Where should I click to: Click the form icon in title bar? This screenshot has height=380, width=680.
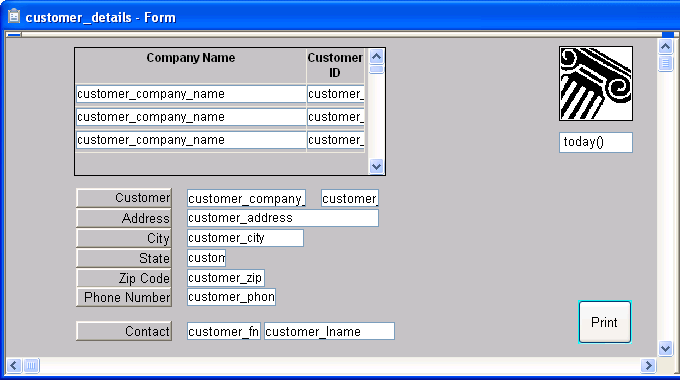click(14, 16)
